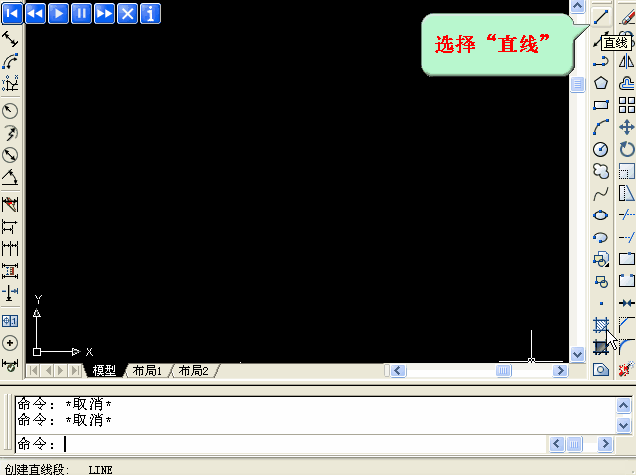Select the Gradient fill tool
This screenshot has width=636, height=475.
pos(601,347)
